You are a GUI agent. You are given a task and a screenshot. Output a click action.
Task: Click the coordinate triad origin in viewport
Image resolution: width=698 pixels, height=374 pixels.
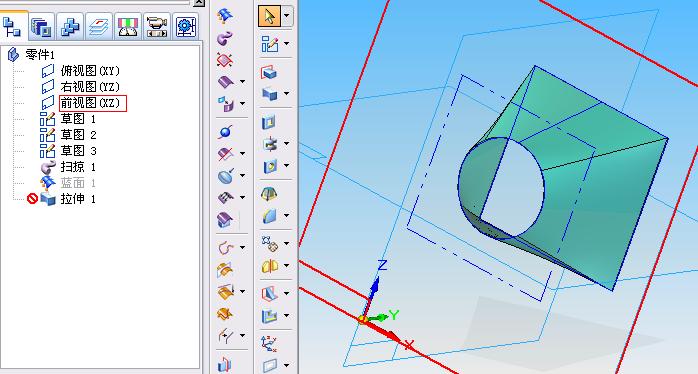coord(363,319)
